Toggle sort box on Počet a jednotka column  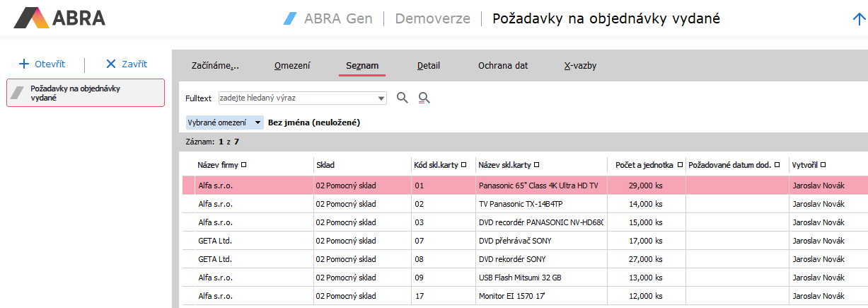pyautogui.click(x=680, y=165)
